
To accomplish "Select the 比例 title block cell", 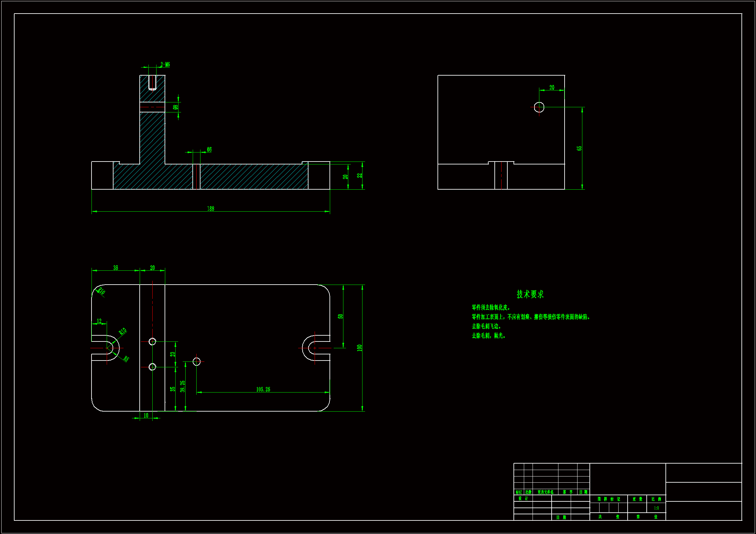I will click(656, 499).
